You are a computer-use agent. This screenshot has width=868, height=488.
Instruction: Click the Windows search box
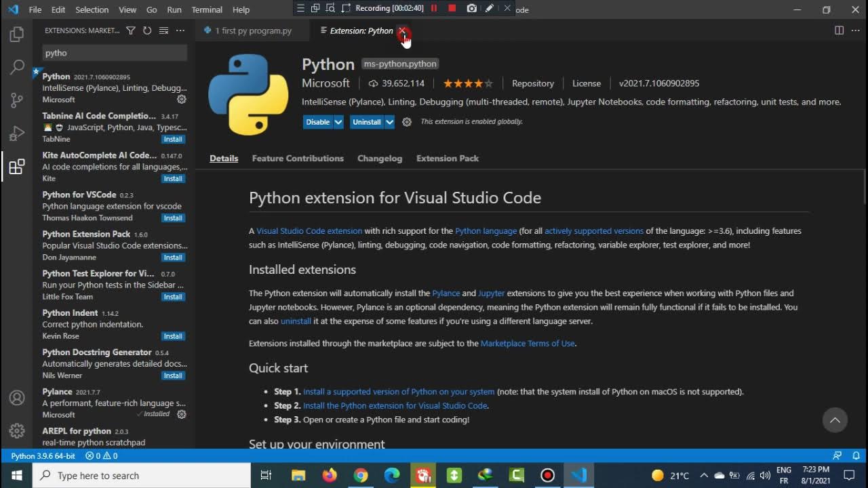point(142,475)
